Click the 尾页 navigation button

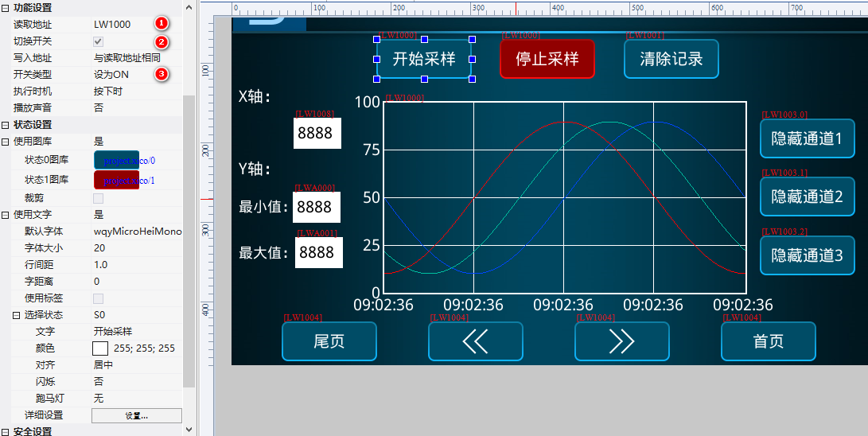pyautogui.click(x=329, y=341)
